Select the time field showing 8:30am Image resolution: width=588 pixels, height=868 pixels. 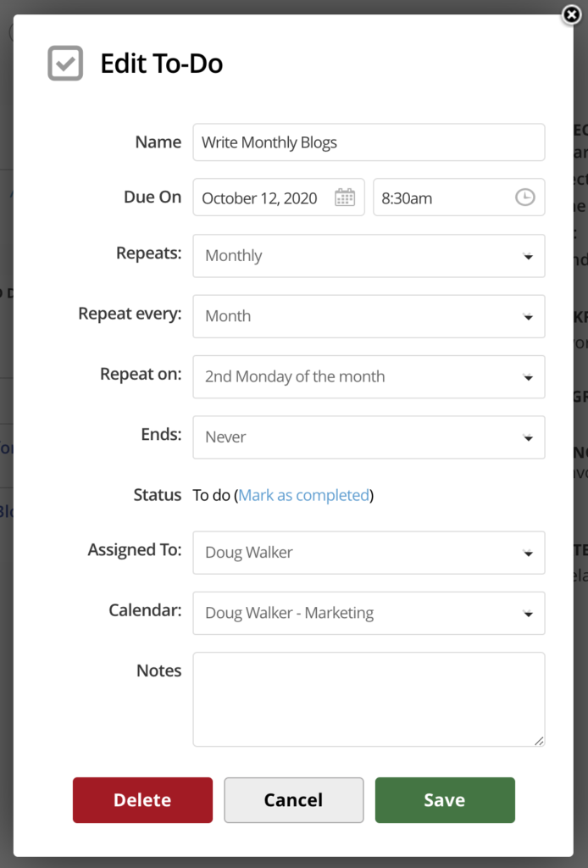coord(441,197)
